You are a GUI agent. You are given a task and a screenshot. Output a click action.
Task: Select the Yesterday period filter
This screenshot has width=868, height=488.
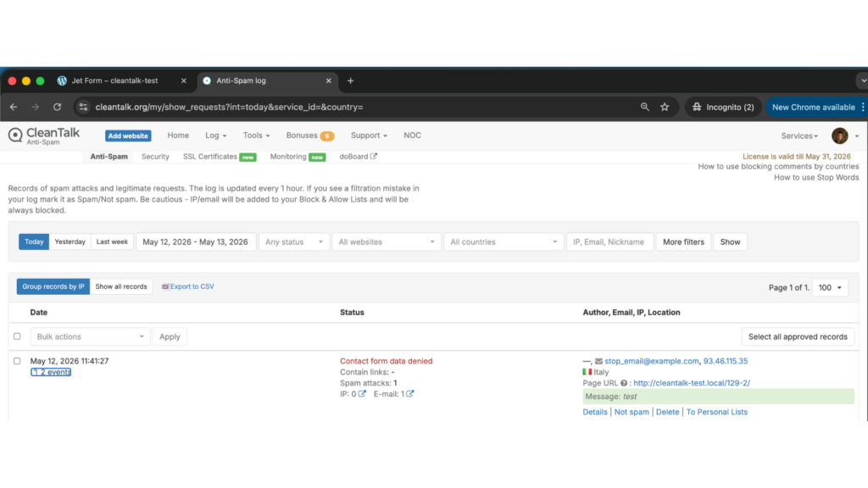click(x=70, y=241)
